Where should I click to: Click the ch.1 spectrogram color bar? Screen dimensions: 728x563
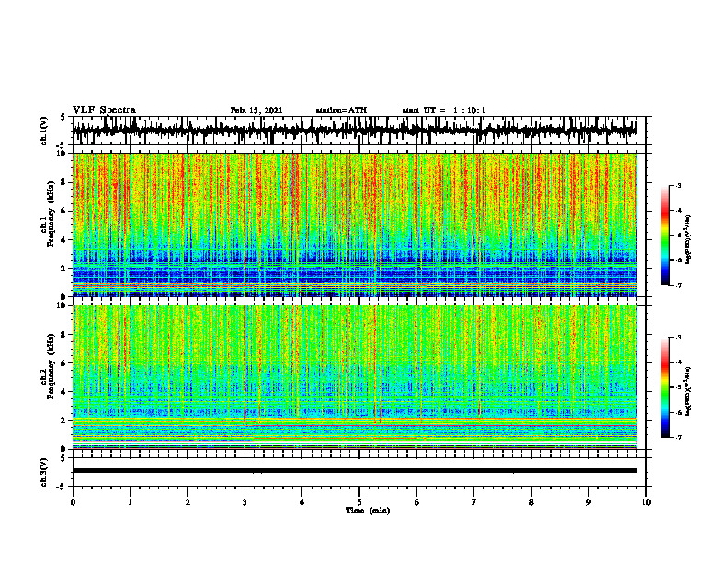665,236
